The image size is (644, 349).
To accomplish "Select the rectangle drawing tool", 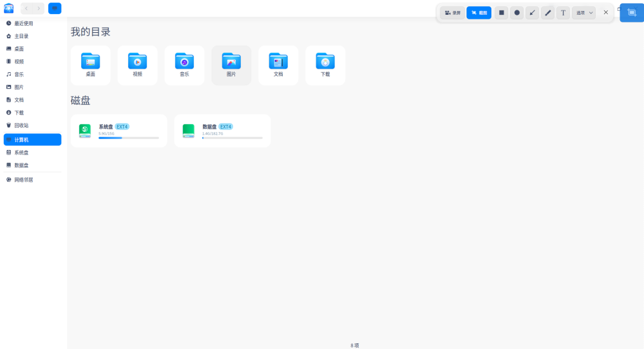I will pos(502,12).
